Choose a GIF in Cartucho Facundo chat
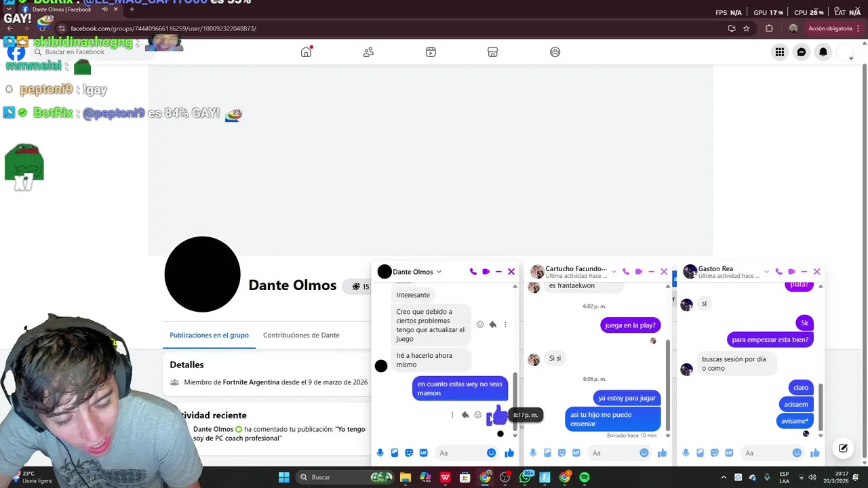The width and height of the screenshot is (868, 488). [x=576, y=453]
